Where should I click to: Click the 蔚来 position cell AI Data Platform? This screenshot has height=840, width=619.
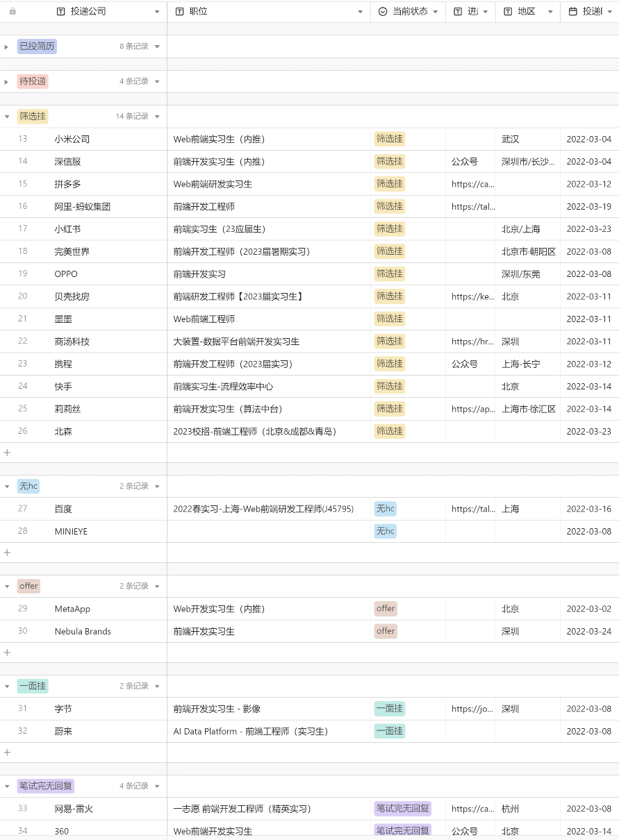point(269,731)
